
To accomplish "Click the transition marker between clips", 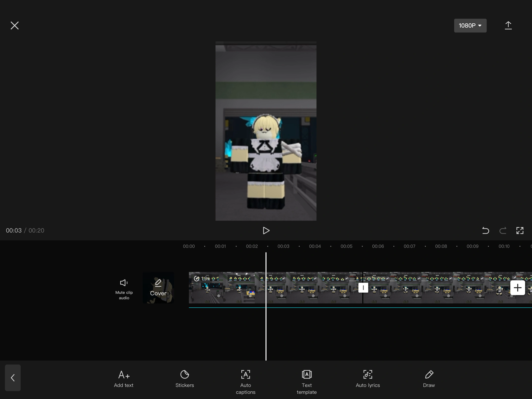I will coord(363,288).
